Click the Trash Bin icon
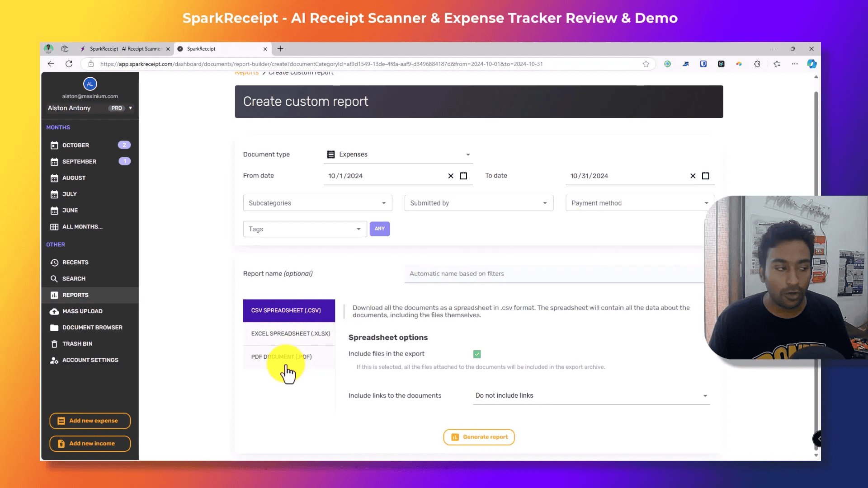This screenshot has width=868, height=488. click(x=54, y=344)
